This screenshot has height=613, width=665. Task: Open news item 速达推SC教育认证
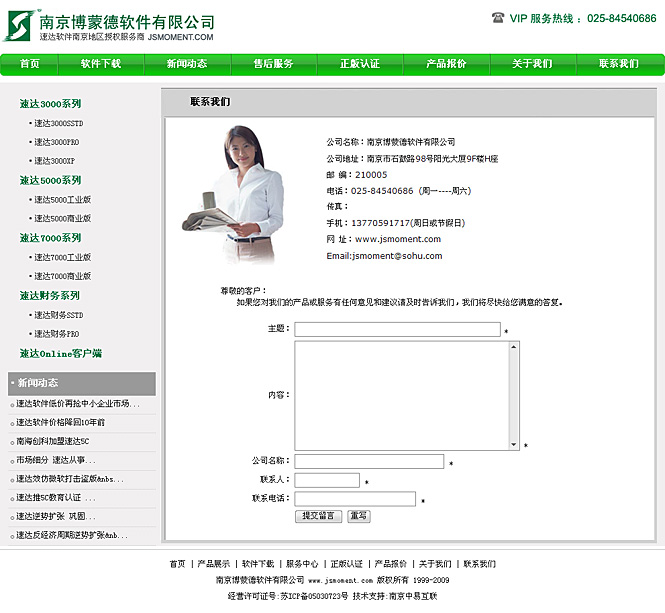(55, 498)
